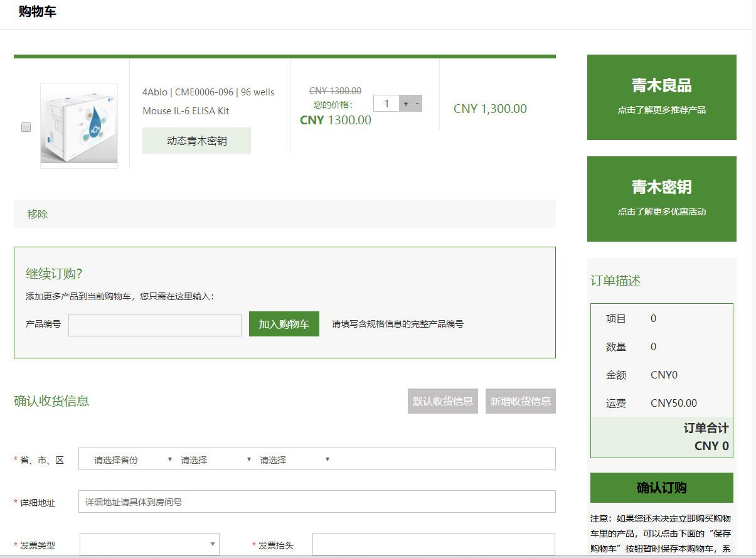Click the 发票抬头 input field

[x=434, y=544]
